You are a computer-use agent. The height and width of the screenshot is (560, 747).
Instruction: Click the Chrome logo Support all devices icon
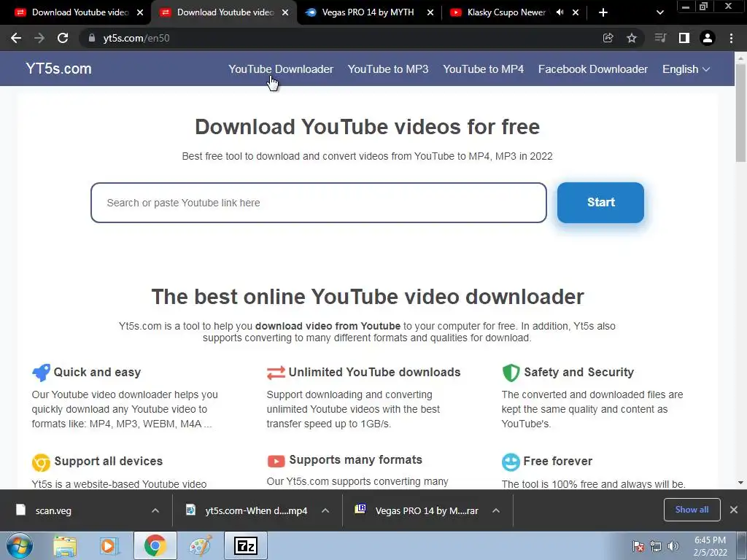coord(41,462)
